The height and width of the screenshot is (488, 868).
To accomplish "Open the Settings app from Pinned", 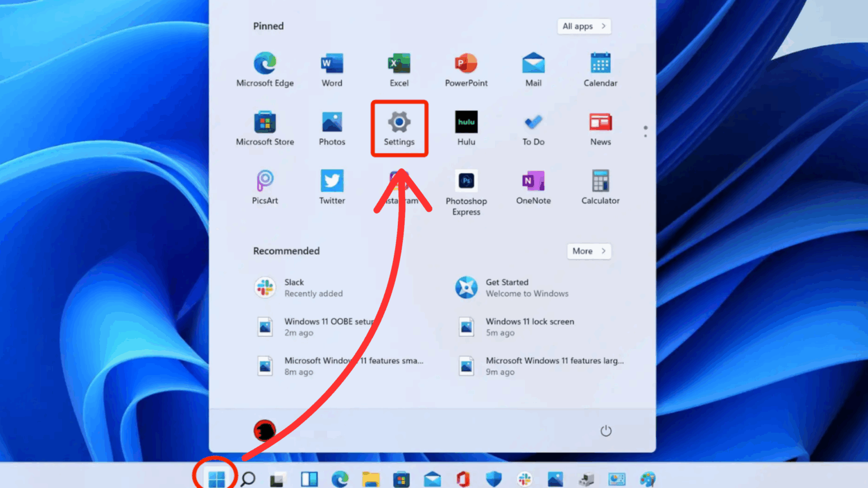I will click(x=399, y=128).
